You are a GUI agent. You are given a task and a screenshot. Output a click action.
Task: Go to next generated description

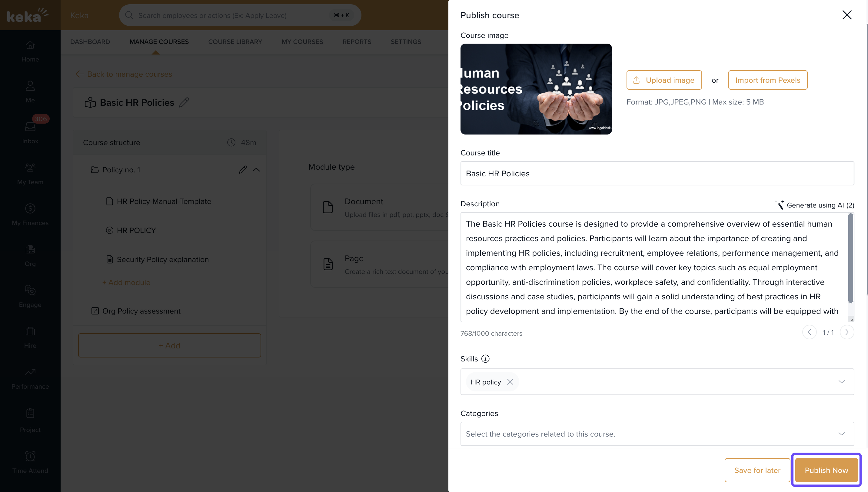click(x=847, y=332)
